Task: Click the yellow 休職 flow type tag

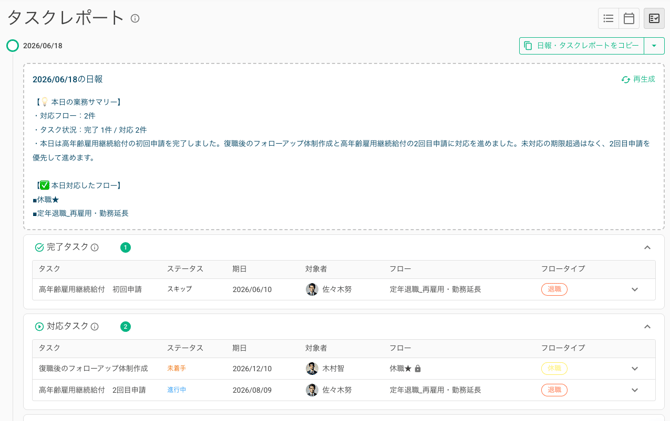Action: [554, 368]
